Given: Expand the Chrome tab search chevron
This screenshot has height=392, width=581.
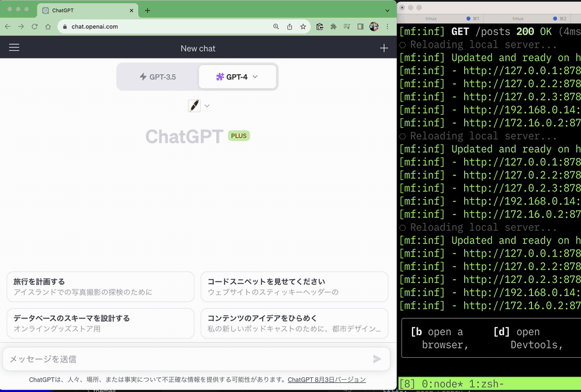Looking at the screenshot, I should click(387, 10).
